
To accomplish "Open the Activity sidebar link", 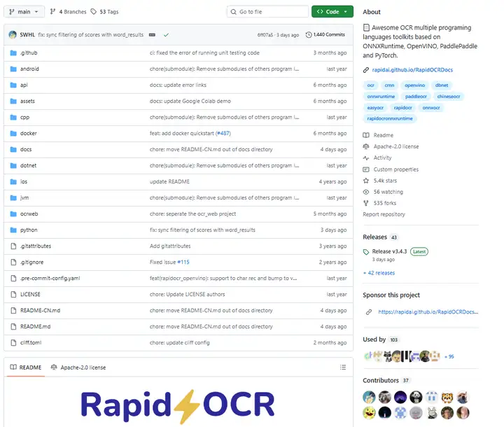I will click(377, 157).
